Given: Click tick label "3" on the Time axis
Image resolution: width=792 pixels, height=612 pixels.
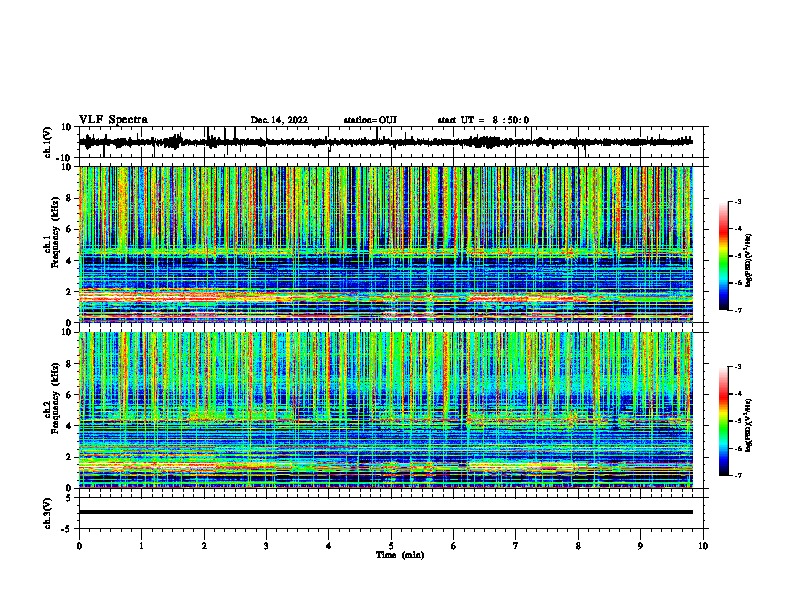Looking at the screenshot, I should pos(266,546).
